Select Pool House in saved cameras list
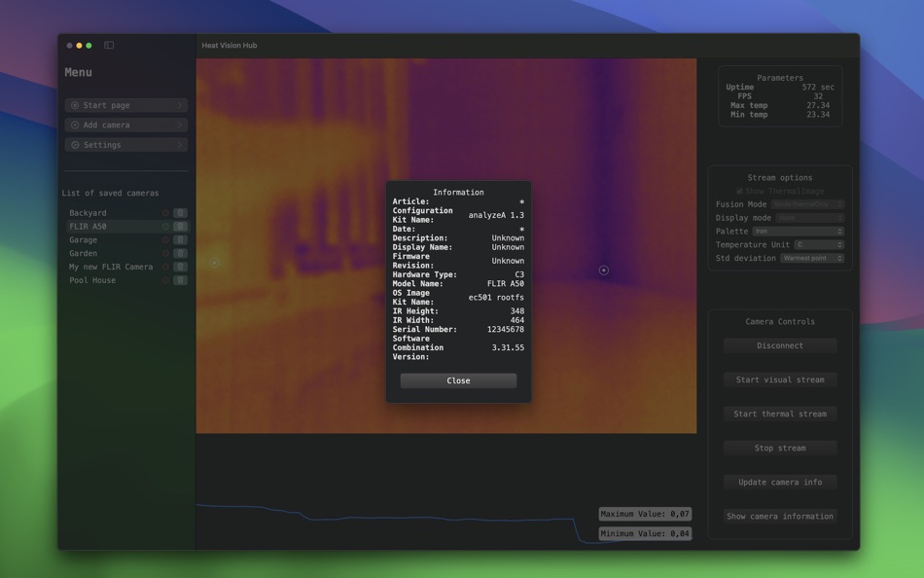924x578 pixels. 92,281
